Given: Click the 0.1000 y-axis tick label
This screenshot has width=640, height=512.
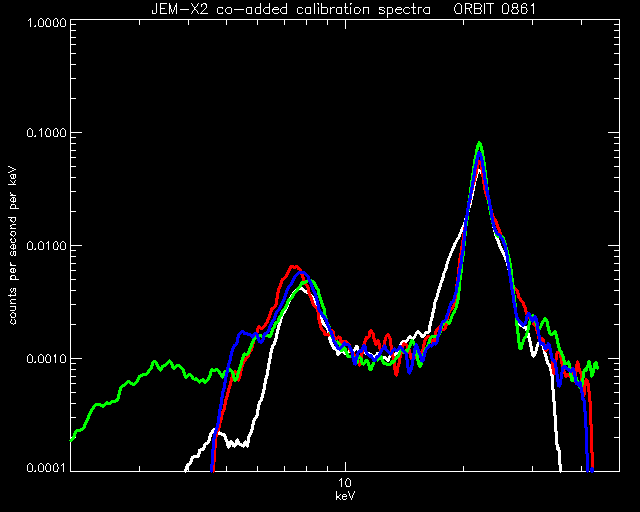Looking at the screenshot, I should click(46, 133).
